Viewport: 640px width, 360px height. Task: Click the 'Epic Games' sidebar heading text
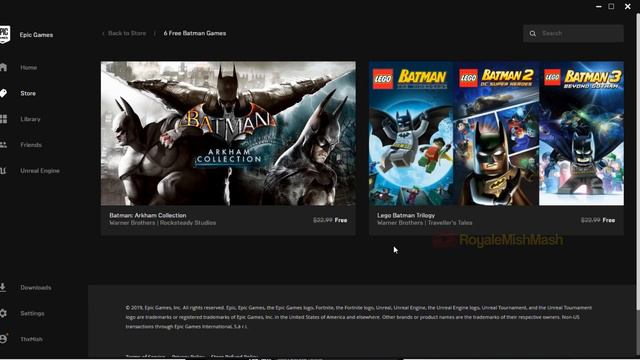(x=36, y=35)
